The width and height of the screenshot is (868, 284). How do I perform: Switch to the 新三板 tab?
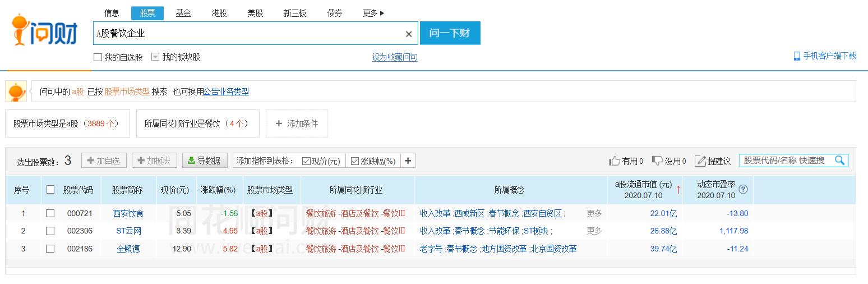[295, 13]
